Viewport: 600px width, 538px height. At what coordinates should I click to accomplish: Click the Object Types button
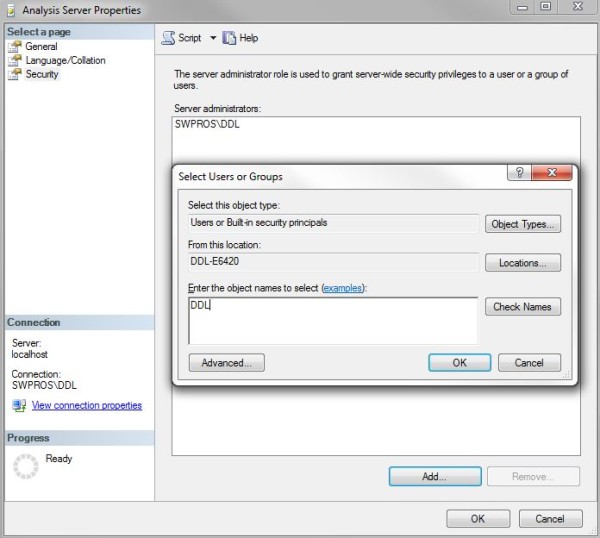click(x=523, y=224)
